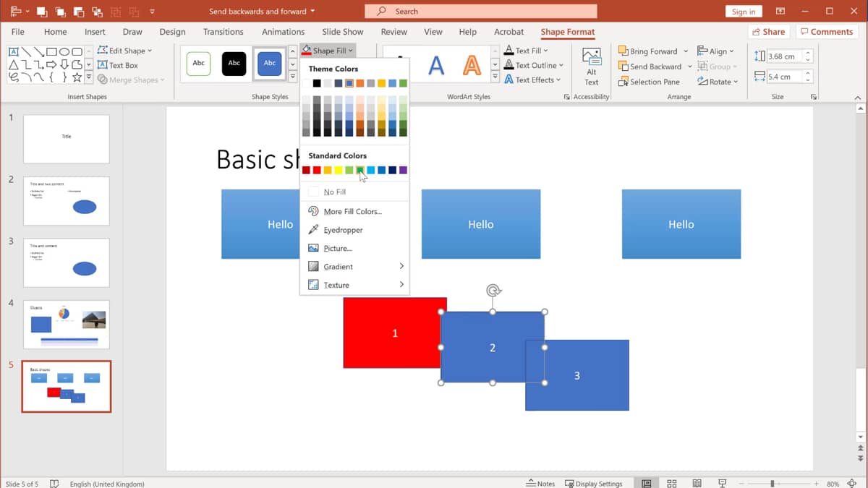Pick the green standard color swatch
Image resolution: width=868 pixels, height=488 pixels.
coord(360,170)
